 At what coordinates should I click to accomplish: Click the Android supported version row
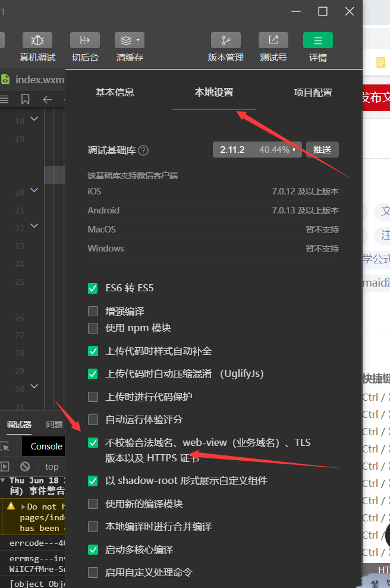[x=213, y=210]
